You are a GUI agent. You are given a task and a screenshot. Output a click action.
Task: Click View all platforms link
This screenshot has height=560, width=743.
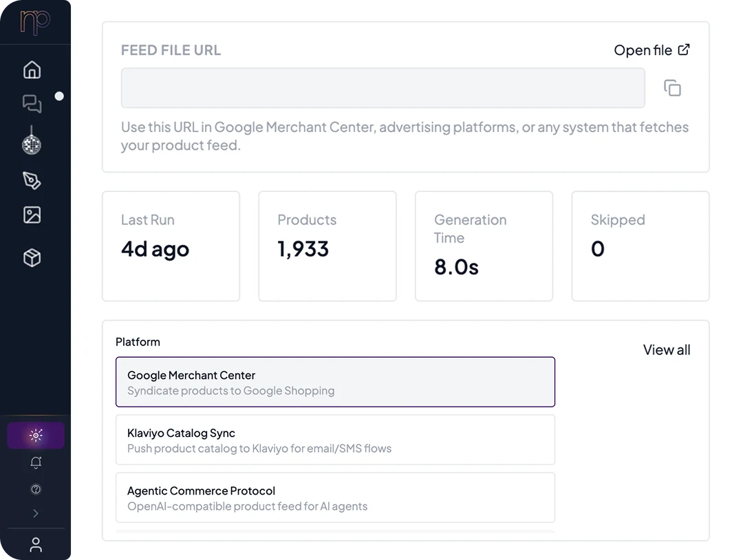coord(666,350)
